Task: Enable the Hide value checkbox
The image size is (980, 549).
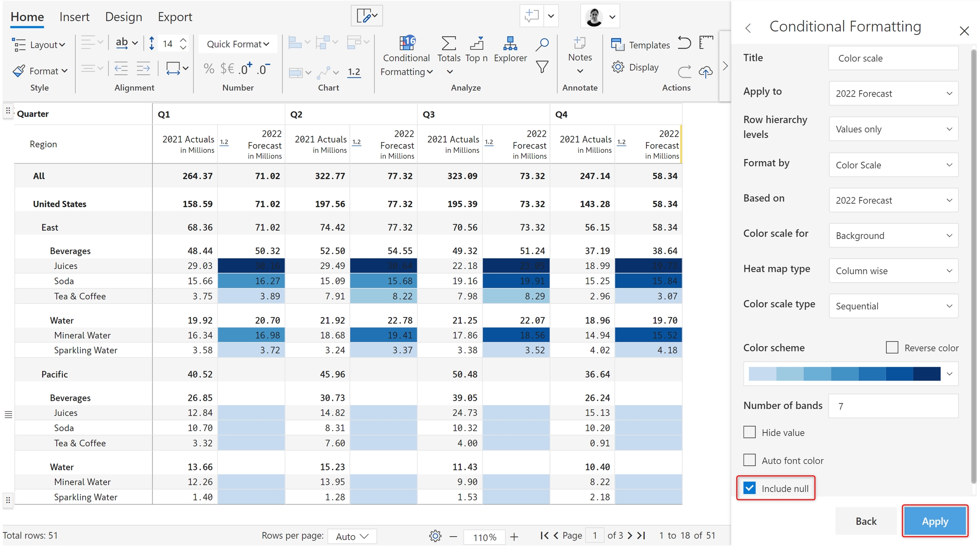Action: click(749, 432)
